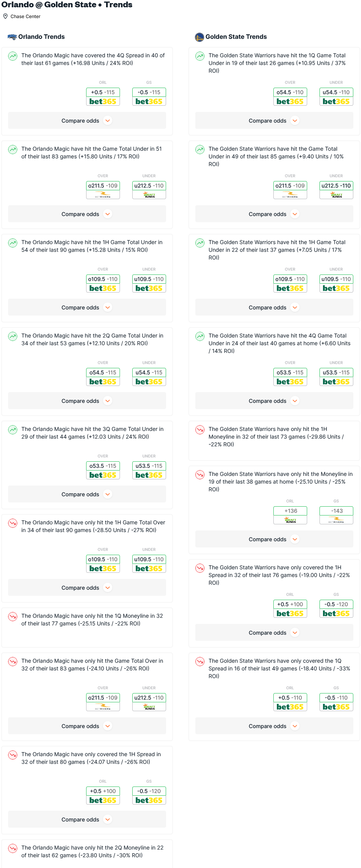The image size is (361, 868).
Task: Select u53.5 -115 bet365 under in Warriors 4Q trend
Action: point(336,377)
